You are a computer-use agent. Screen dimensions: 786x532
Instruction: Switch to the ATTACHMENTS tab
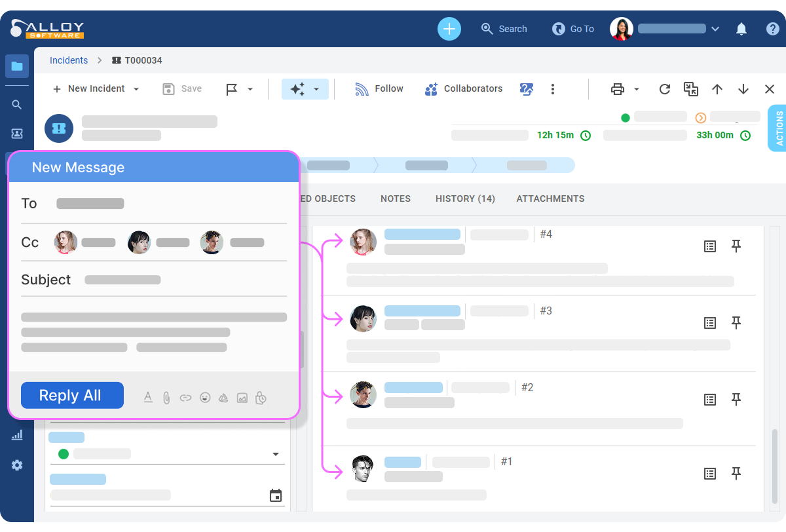pyautogui.click(x=550, y=199)
